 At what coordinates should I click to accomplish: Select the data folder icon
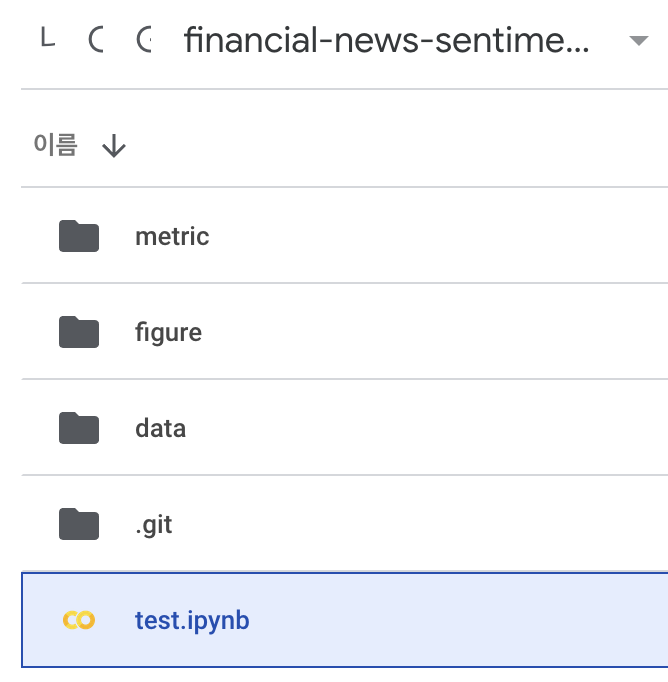tap(79, 428)
